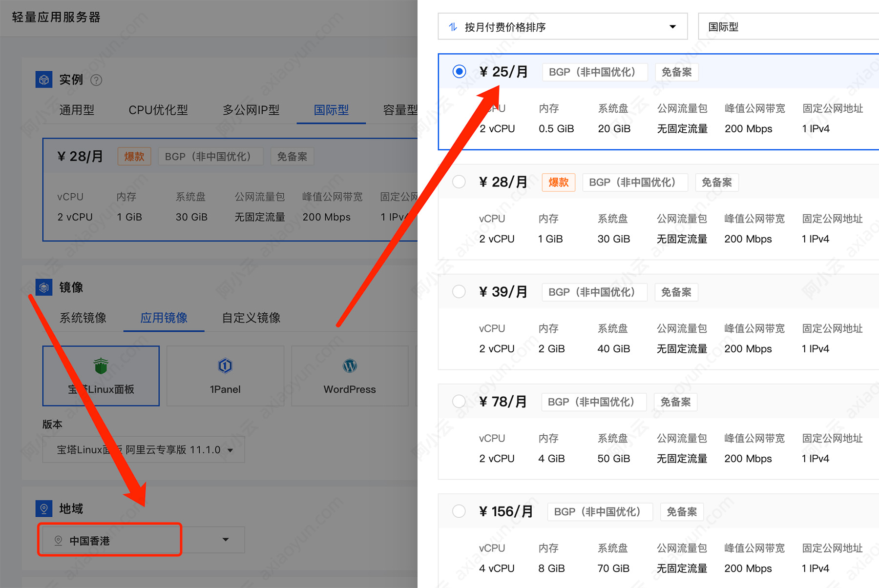
Task: Click the 爆款 tag in right plan list
Action: [559, 182]
